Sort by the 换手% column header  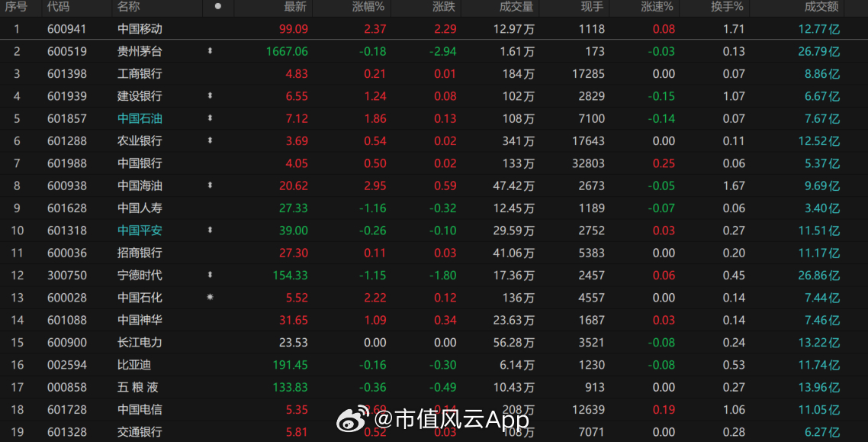click(728, 7)
